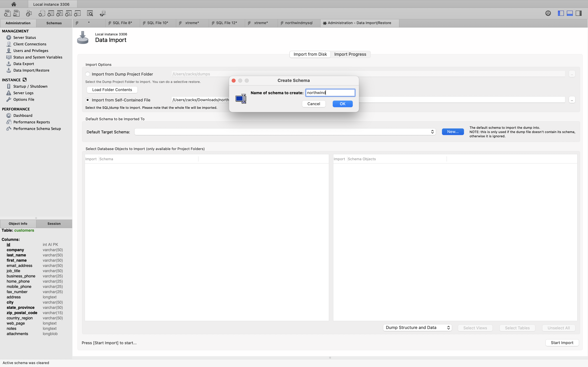This screenshot has height=367, width=588.
Task: Click the search table data icon
Action: click(90, 13)
